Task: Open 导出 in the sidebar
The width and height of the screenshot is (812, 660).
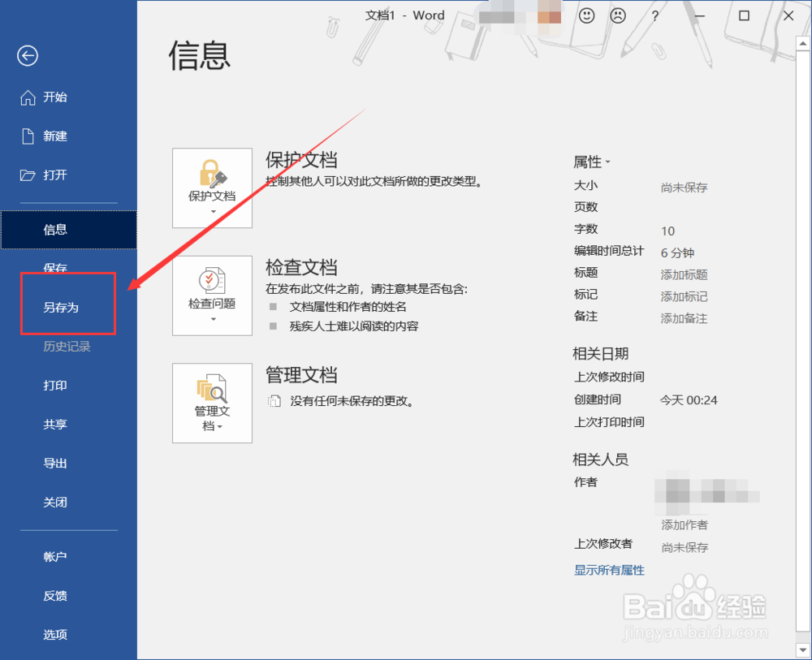Action: 55,464
